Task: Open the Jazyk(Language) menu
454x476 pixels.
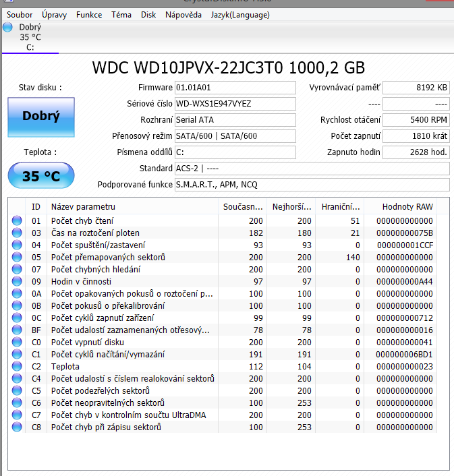Action: pyautogui.click(x=240, y=15)
